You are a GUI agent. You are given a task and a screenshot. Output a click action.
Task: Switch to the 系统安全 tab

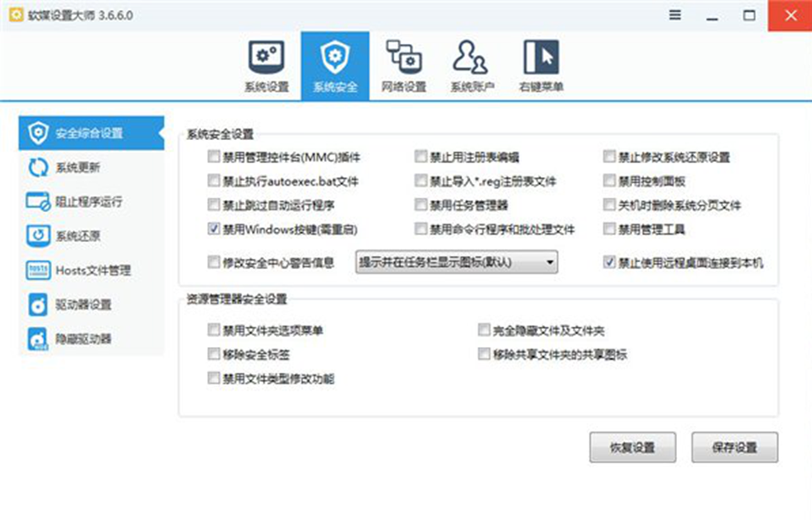point(334,66)
